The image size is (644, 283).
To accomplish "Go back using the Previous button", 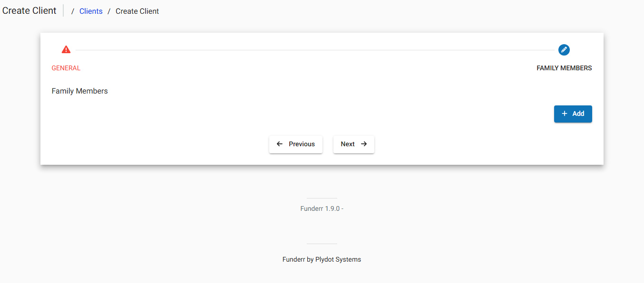I will point(296,144).
